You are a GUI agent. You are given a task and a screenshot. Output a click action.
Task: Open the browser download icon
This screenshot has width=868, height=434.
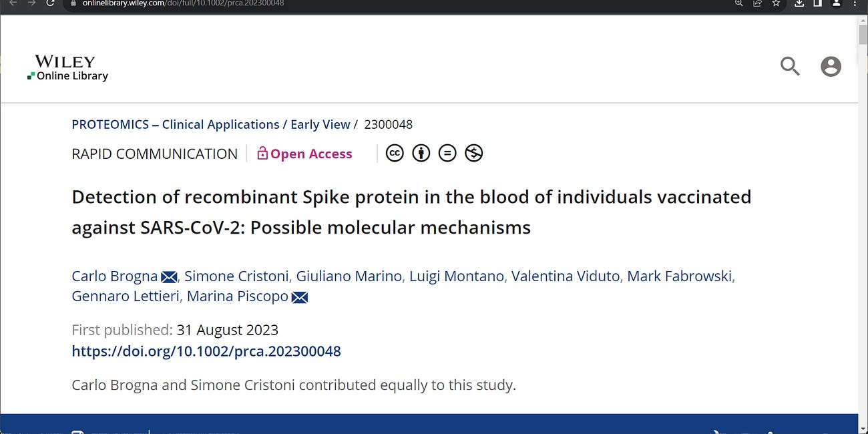799,4
